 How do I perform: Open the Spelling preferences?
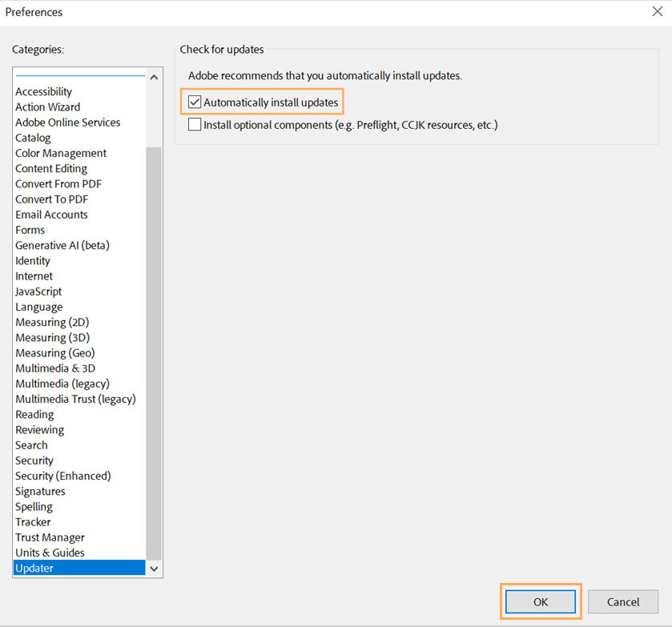tap(34, 506)
